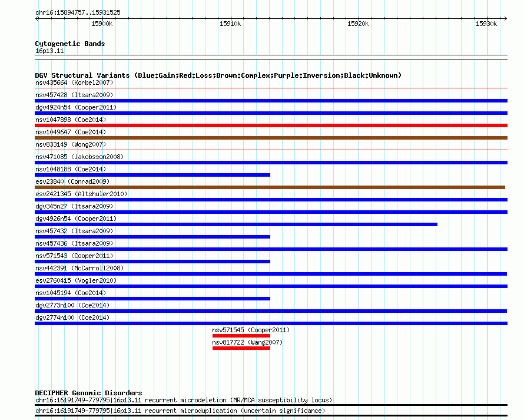
Task: Select the thin red bar under nsv435664
Action: 271,88
